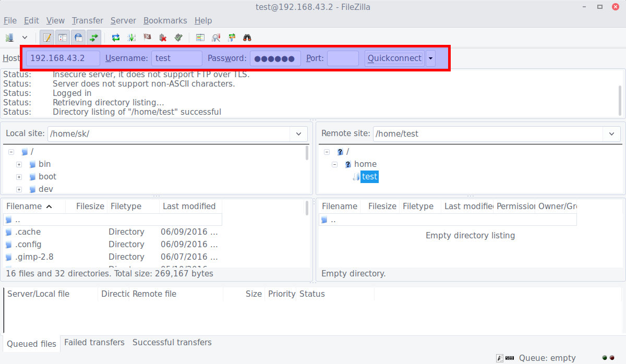Click the magnifying glass toolbar icon

pyautogui.click(x=216, y=38)
